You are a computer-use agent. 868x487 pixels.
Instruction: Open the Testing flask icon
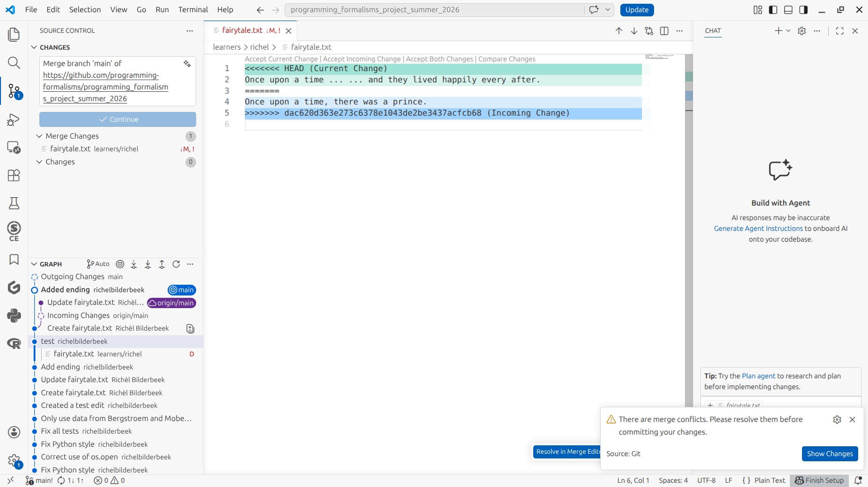click(14, 203)
